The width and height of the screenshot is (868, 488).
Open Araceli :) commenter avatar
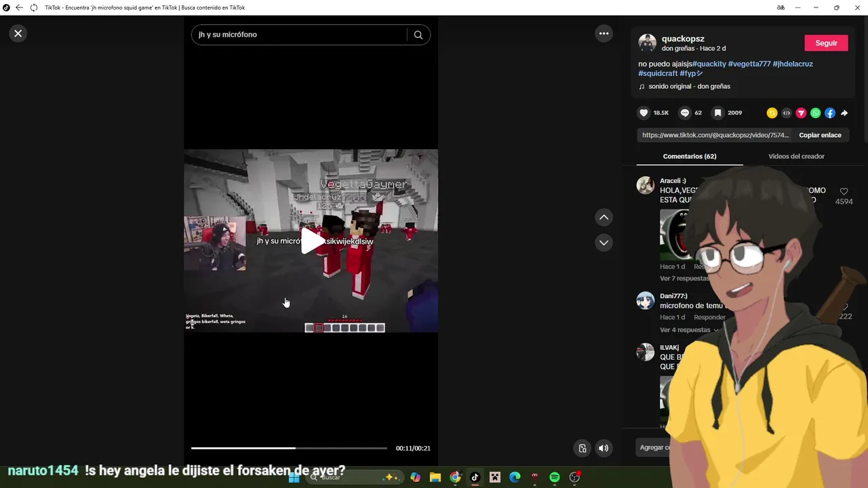[646, 185]
